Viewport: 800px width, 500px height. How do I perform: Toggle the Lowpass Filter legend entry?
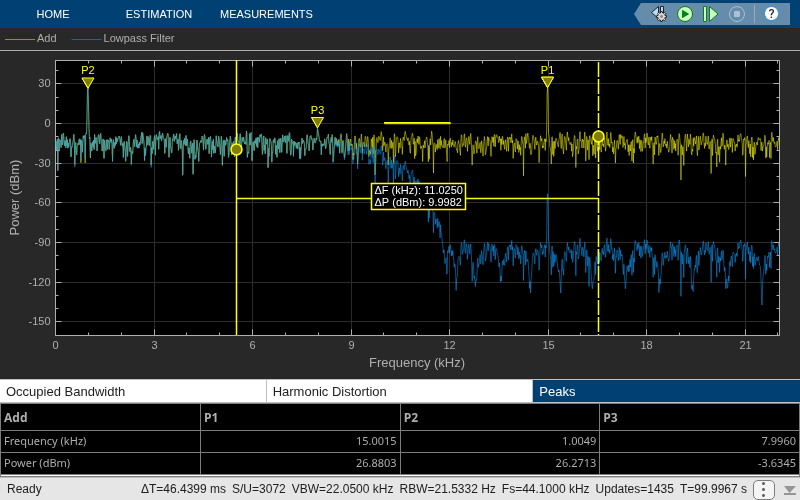point(123,38)
